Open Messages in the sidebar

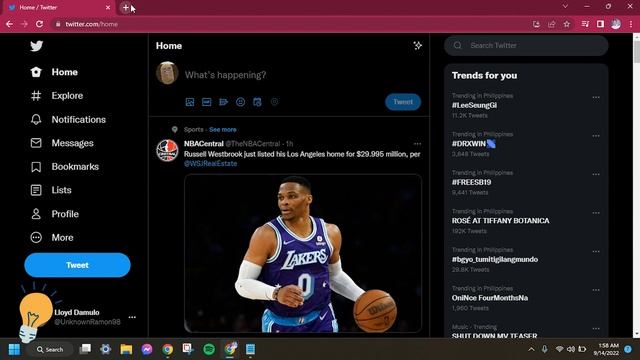[x=62, y=143]
